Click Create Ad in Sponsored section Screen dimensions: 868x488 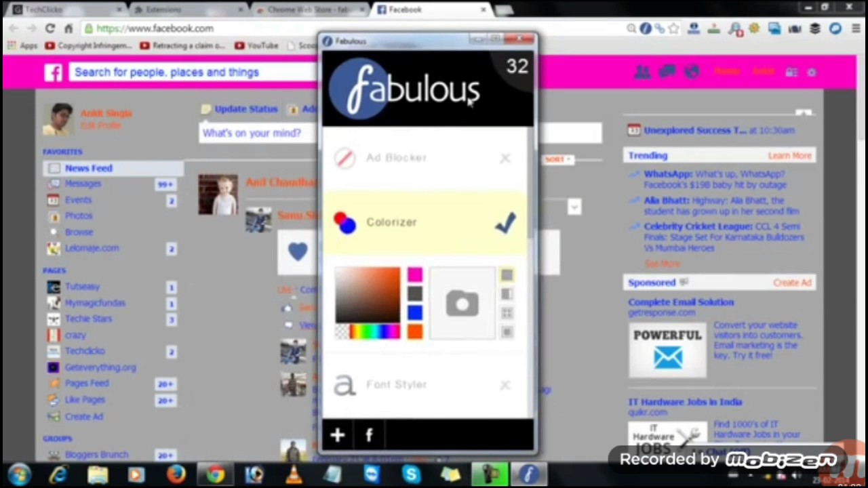pyautogui.click(x=791, y=283)
